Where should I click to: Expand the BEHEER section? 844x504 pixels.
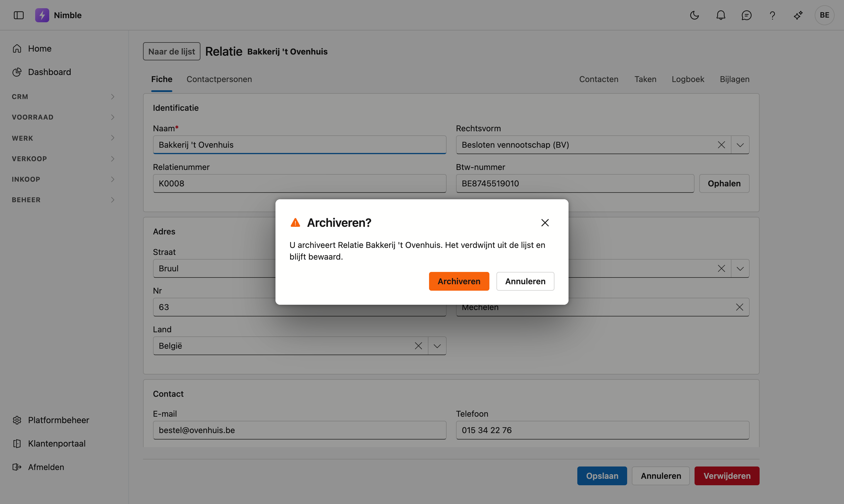[64, 200]
